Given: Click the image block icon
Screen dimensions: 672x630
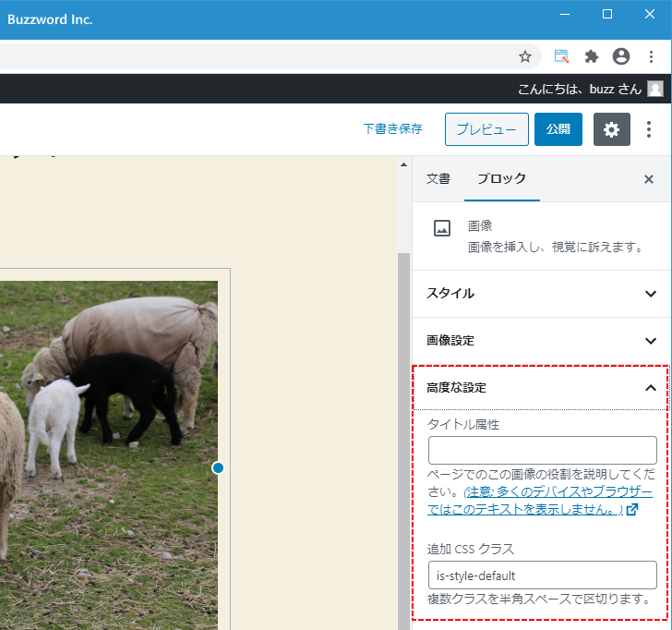Looking at the screenshot, I should [x=442, y=229].
